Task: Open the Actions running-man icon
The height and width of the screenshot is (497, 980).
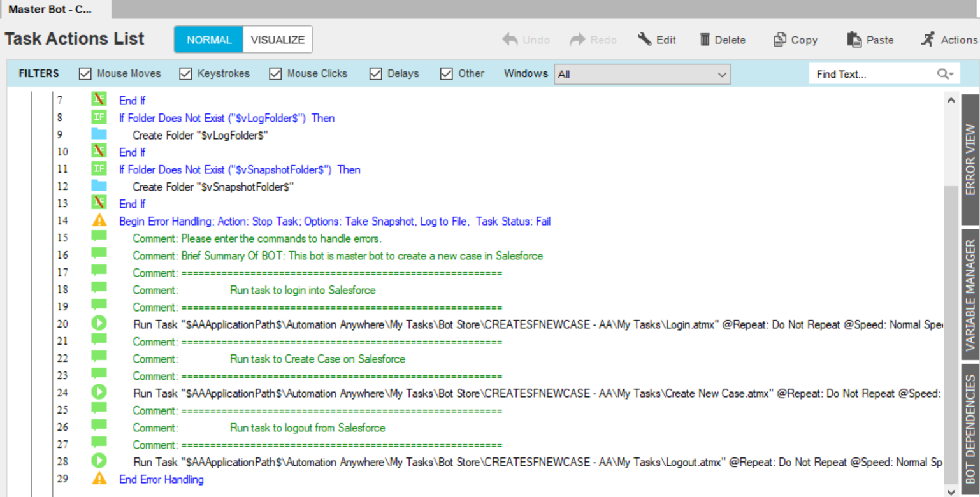Action: click(928, 40)
